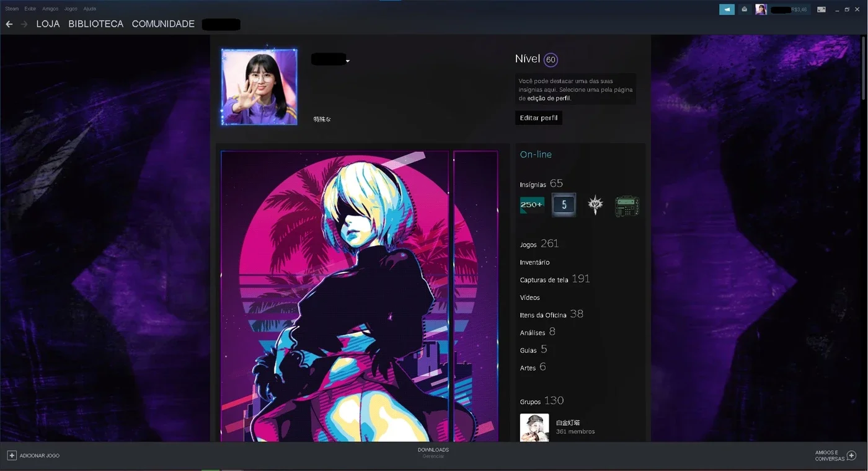Go back with the left arrow
This screenshot has width=868, height=471.
pos(9,24)
